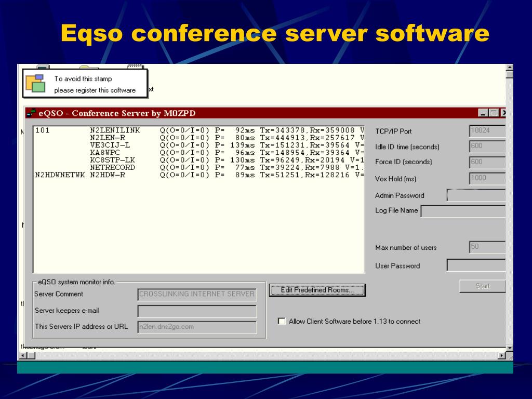
Task: Close the eQSO Conference Server window
Action: 503,113
